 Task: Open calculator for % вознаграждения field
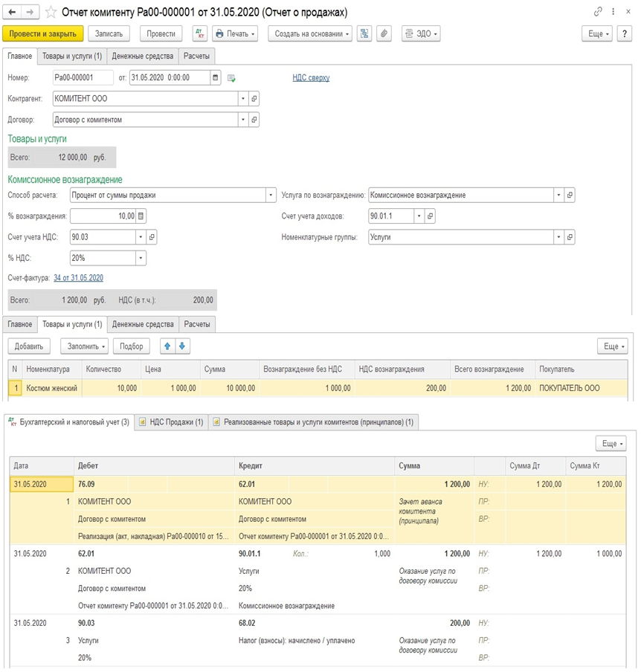tap(141, 216)
